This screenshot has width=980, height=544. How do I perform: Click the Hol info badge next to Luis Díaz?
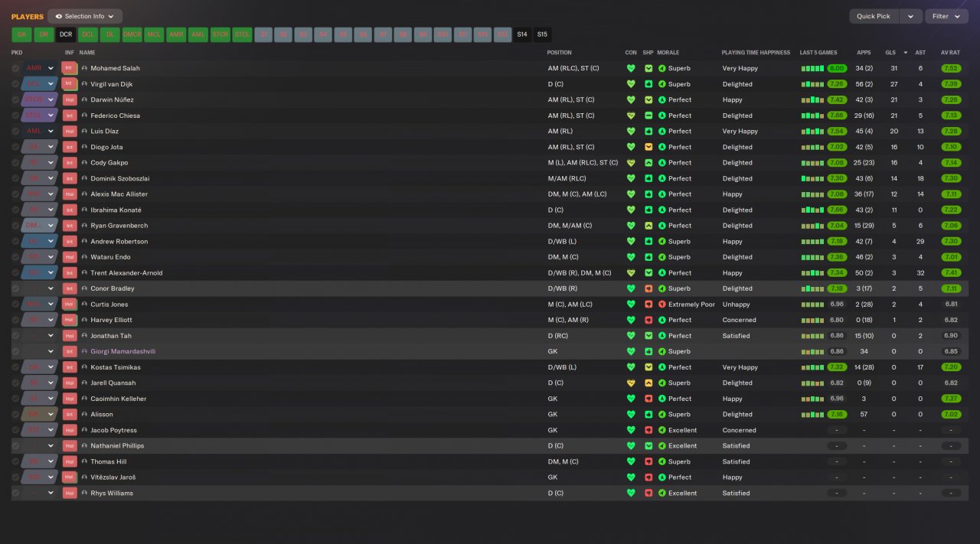[x=70, y=131]
